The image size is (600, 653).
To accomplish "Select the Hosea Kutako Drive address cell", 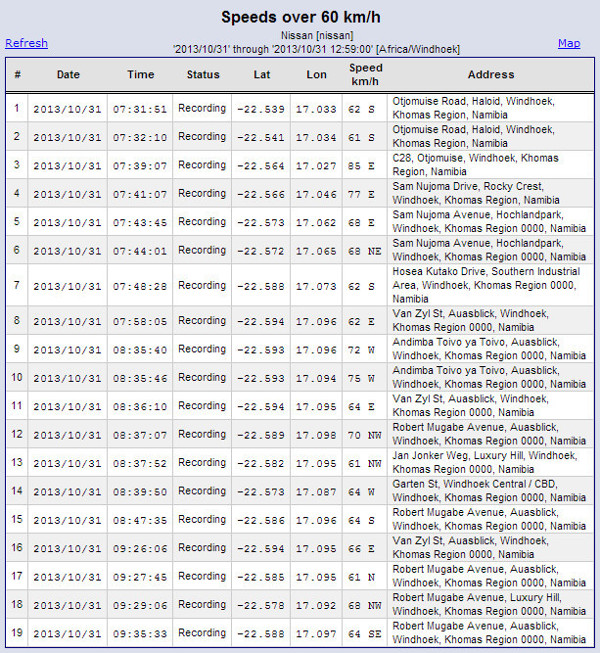I will point(489,285).
